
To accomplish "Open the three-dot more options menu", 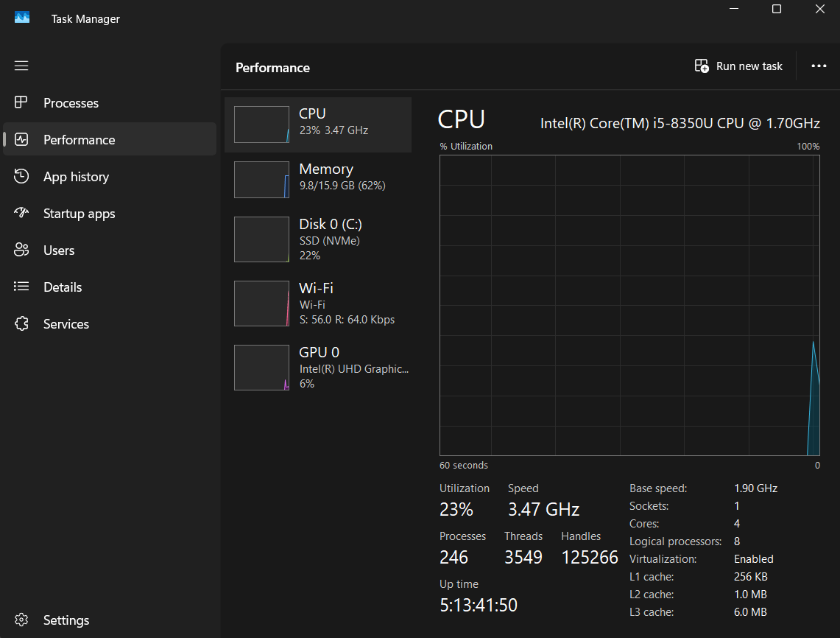I will coord(819,66).
